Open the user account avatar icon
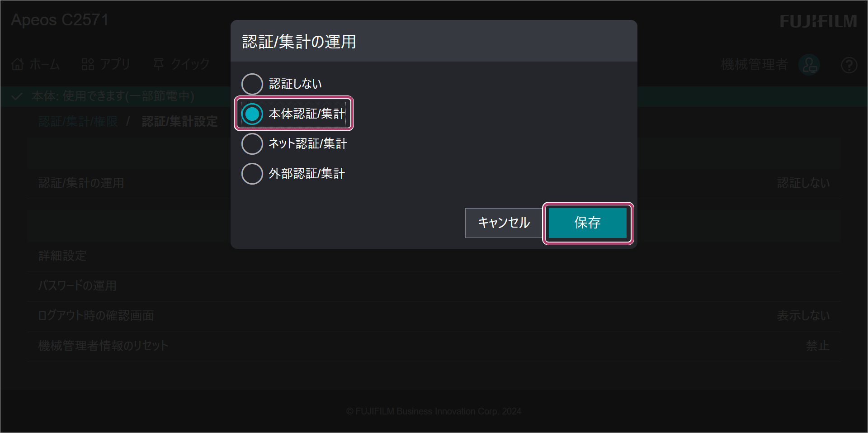This screenshot has width=868, height=433. pos(809,65)
